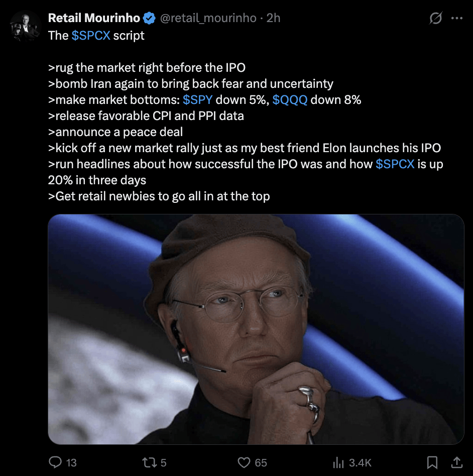Screen dimensions: 473x476
Task: Click the Retail Mourinho display name
Action: (94, 18)
